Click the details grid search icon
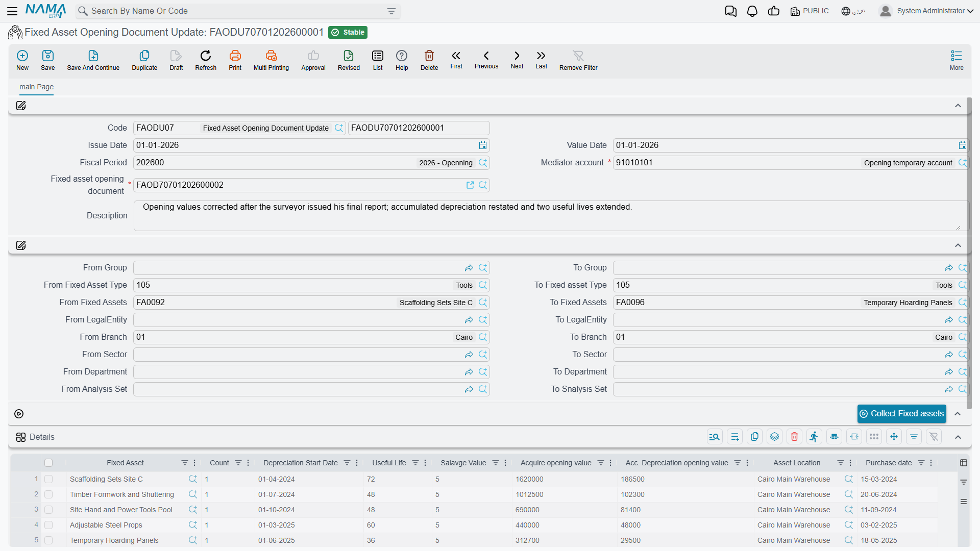980x551 pixels. point(715,437)
